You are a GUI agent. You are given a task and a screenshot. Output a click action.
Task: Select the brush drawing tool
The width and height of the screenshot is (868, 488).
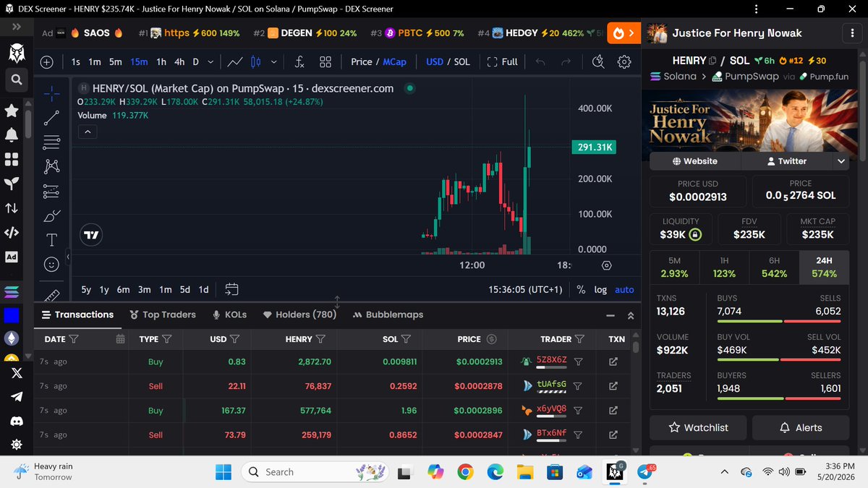tap(51, 215)
